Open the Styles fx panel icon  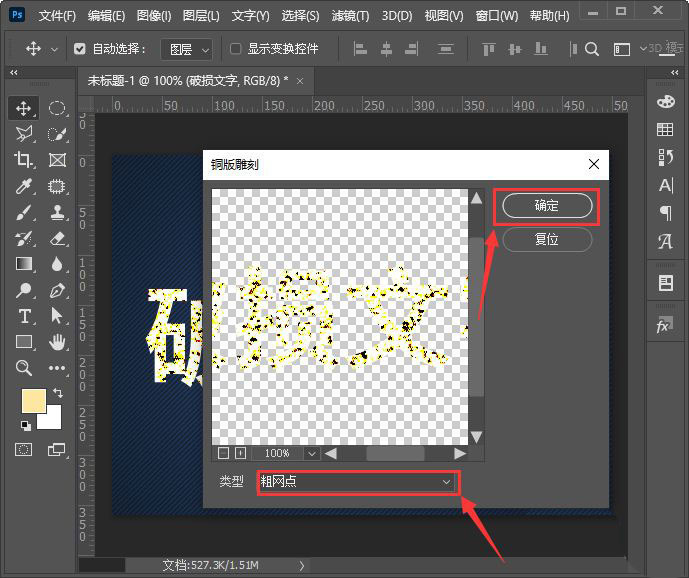(664, 326)
